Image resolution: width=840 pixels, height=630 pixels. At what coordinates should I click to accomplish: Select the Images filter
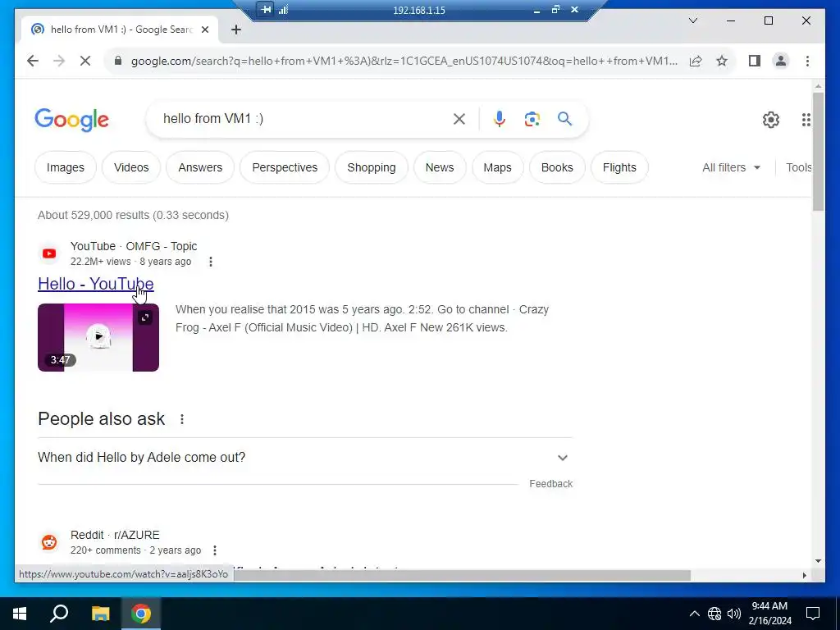[x=66, y=167]
